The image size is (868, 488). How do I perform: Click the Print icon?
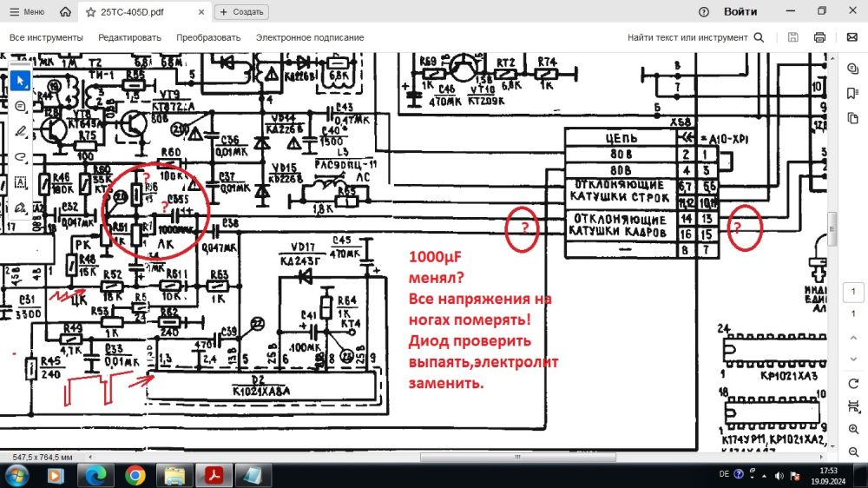click(x=819, y=37)
